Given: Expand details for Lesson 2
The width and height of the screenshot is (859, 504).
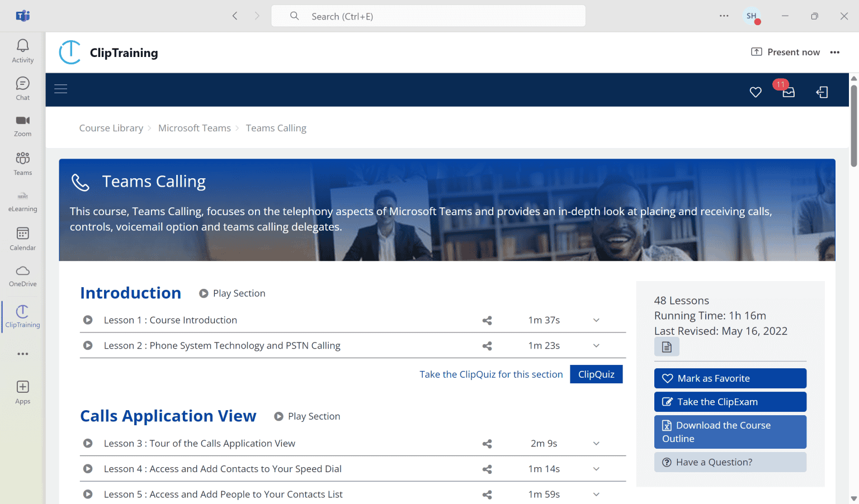Looking at the screenshot, I should 596,345.
